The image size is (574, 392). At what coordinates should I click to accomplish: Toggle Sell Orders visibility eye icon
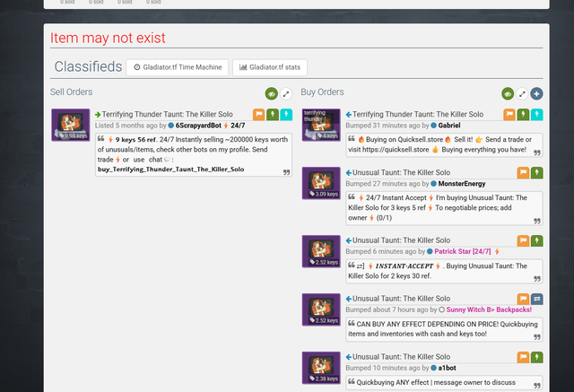271,94
